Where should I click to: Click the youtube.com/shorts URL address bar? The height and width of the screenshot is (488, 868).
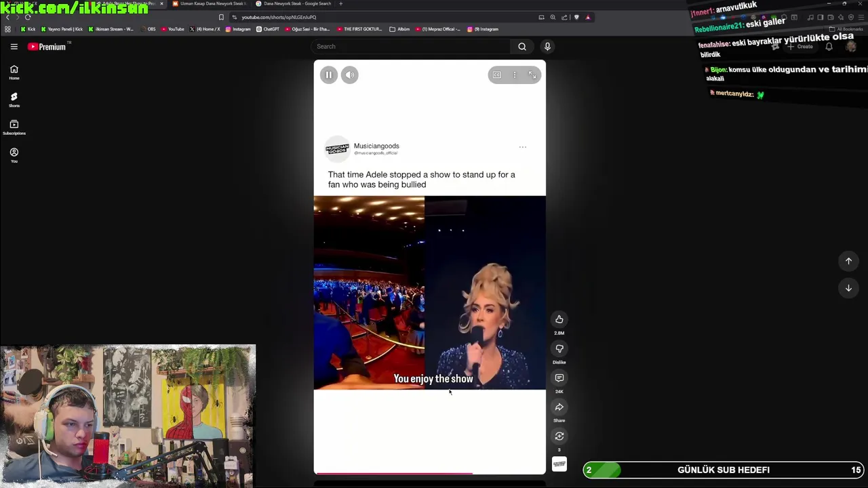[279, 17]
